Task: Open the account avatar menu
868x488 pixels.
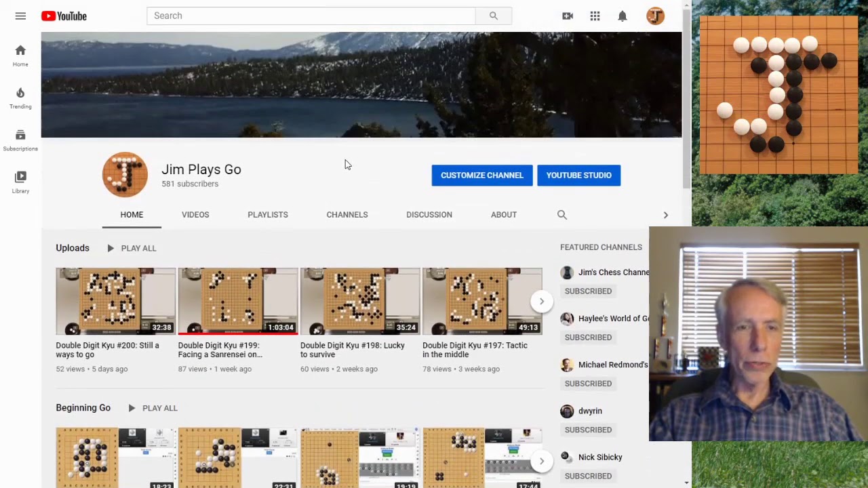Action: pos(655,16)
